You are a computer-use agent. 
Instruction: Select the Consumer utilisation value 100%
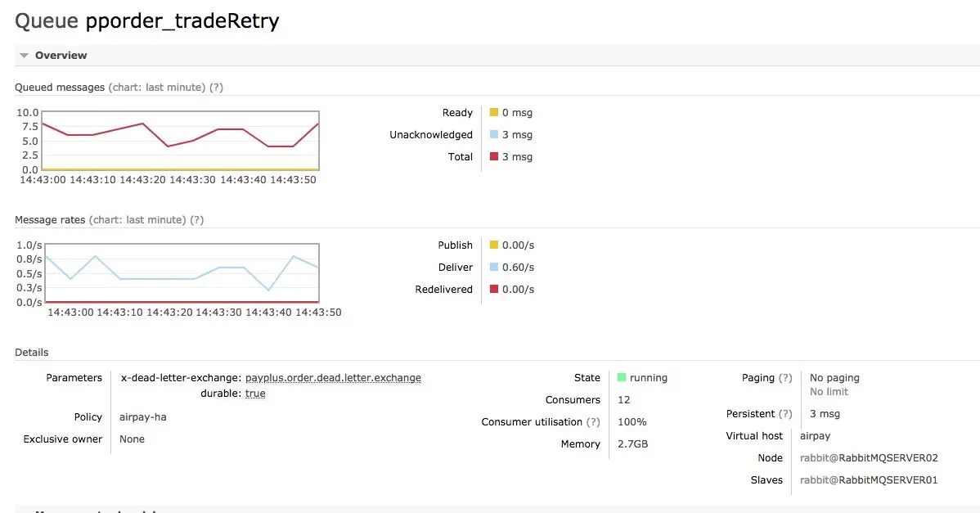632,421
